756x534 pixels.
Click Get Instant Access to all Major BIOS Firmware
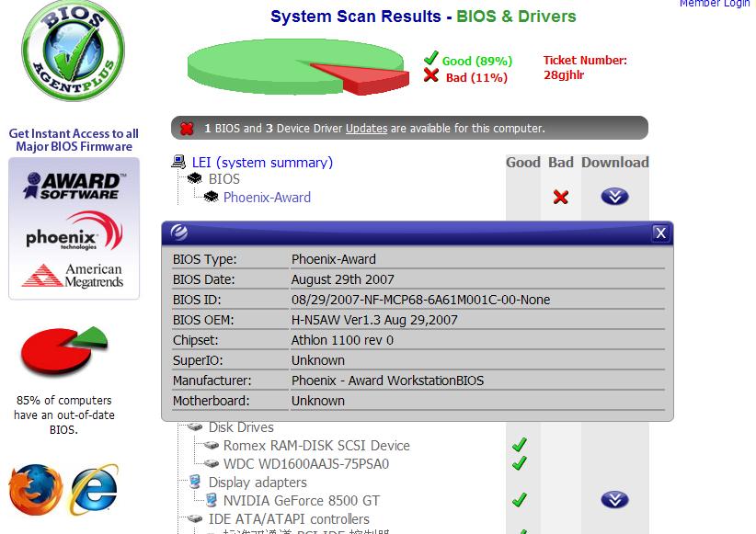74,140
